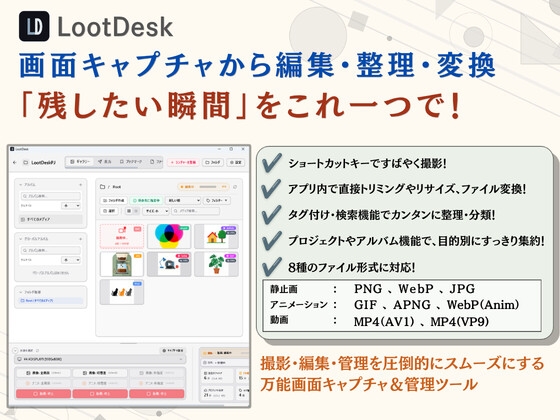This screenshot has height=420, width=560.
Task: Select the All Media item in Album panel
Action: (50, 219)
